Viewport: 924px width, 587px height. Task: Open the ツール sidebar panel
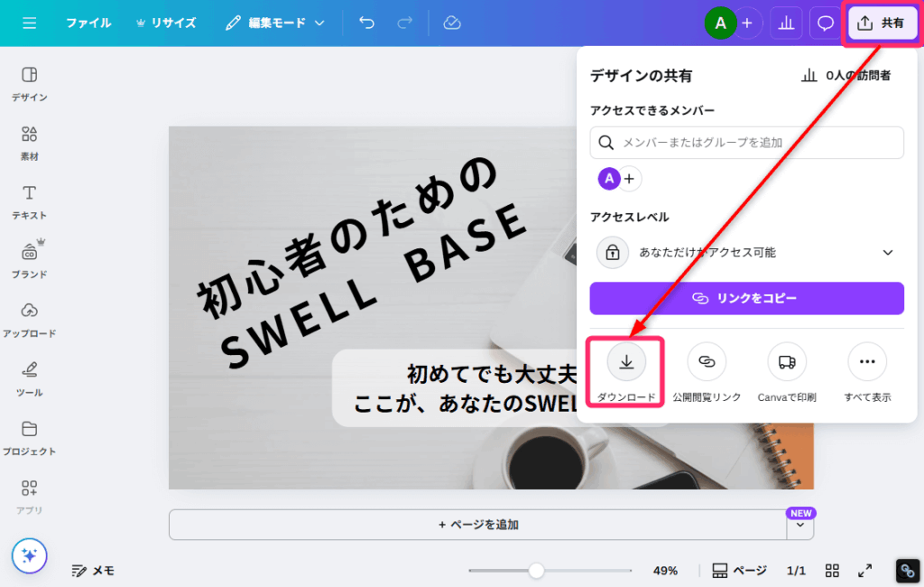coord(30,379)
